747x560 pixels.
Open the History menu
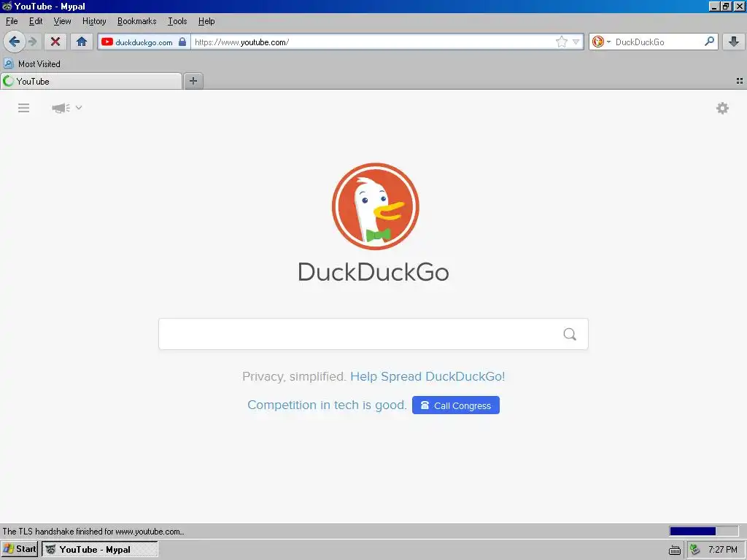(x=94, y=21)
